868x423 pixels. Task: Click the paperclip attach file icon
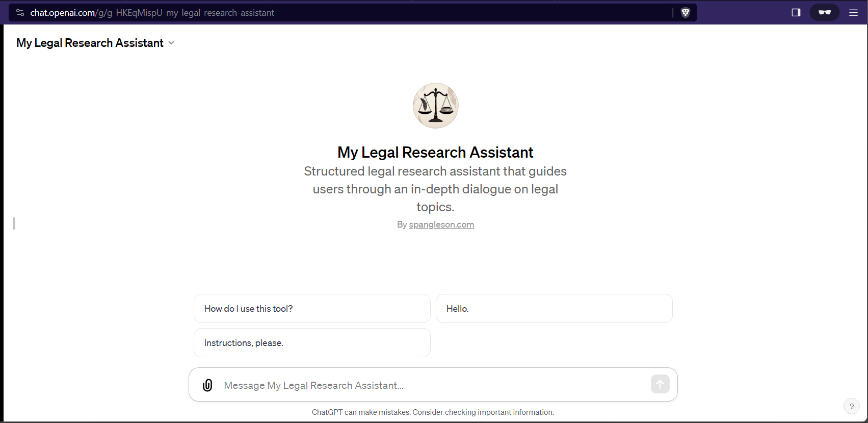click(x=207, y=385)
